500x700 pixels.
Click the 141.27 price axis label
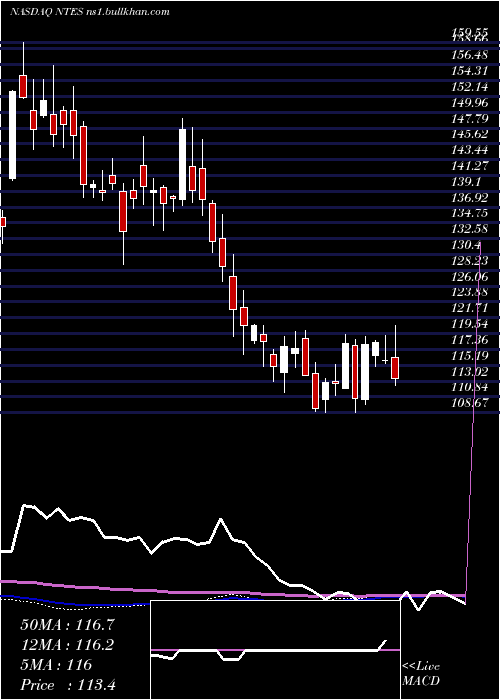coord(471,166)
